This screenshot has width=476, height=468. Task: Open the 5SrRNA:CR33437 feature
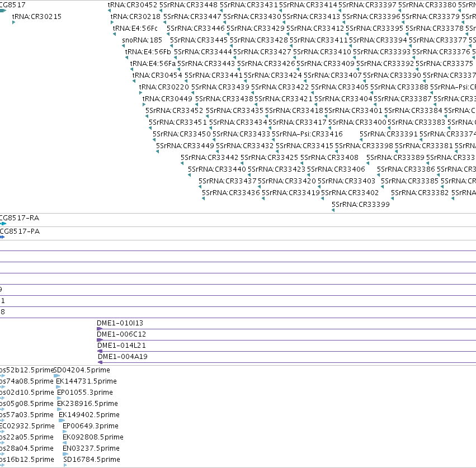[x=228, y=181]
